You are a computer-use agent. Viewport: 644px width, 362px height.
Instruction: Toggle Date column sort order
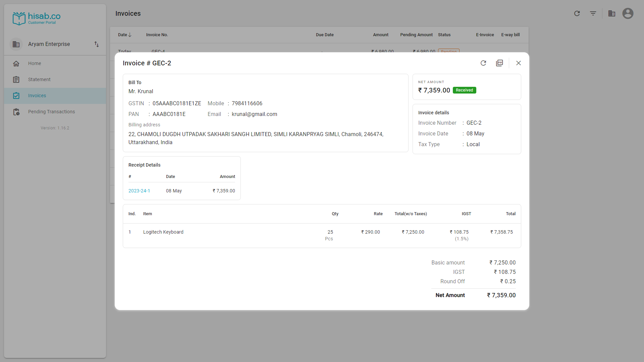pos(124,35)
